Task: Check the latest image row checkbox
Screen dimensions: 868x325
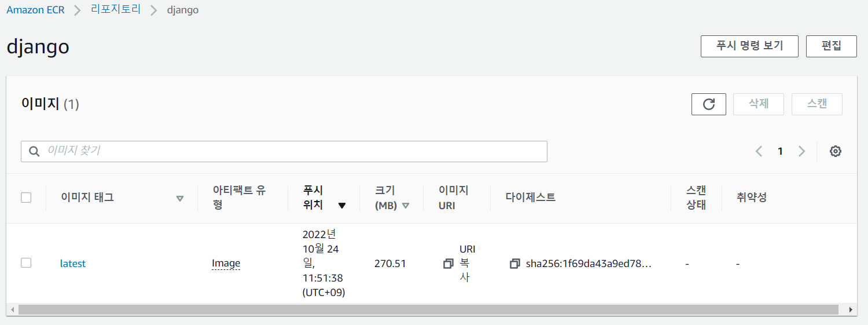Action: (26, 263)
